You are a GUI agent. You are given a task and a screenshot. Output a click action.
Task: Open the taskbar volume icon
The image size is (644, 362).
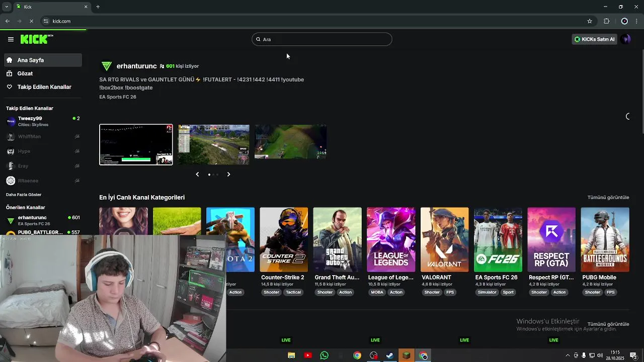[x=599, y=355]
